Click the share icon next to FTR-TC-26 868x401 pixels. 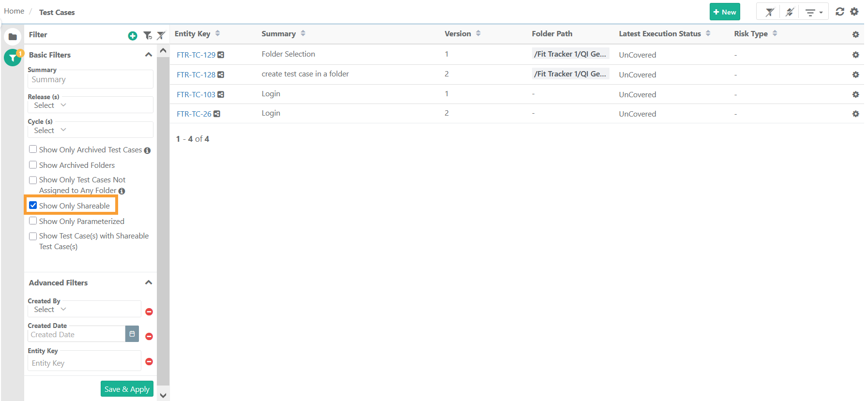217,114
